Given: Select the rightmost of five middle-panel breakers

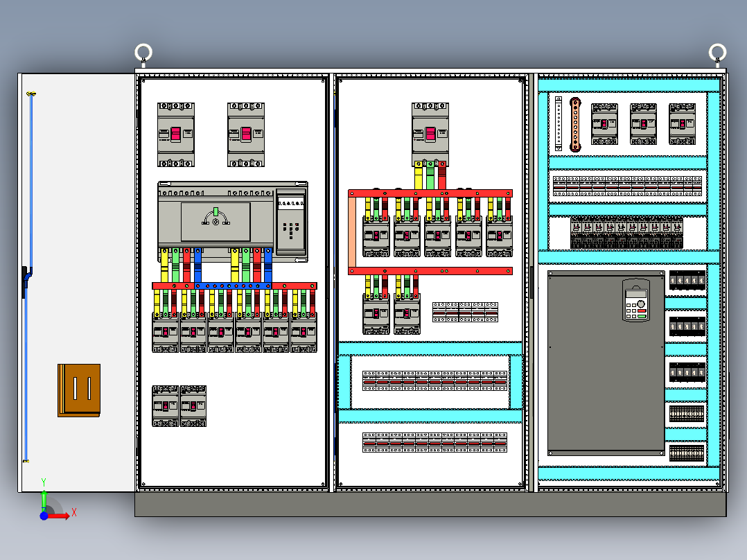Looking at the screenshot, I should pos(499,236).
